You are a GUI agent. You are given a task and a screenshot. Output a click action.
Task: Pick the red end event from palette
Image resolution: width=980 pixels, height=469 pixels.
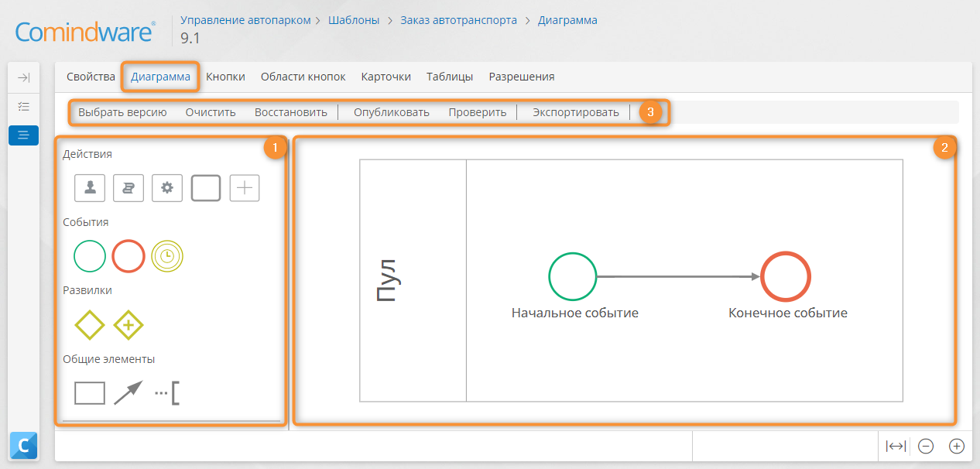pos(128,256)
